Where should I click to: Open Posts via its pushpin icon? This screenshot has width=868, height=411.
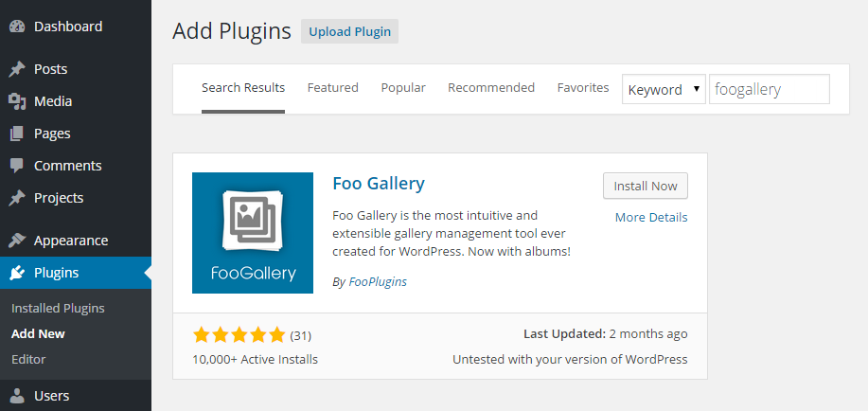17,69
